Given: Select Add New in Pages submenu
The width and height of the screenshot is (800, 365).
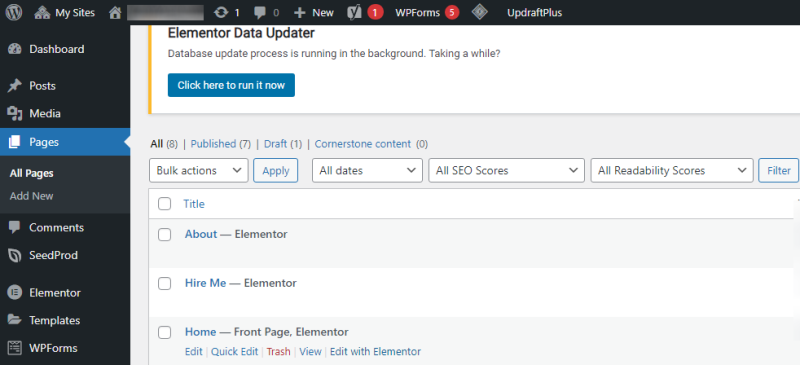Looking at the screenshot, I should click(32, 196).
